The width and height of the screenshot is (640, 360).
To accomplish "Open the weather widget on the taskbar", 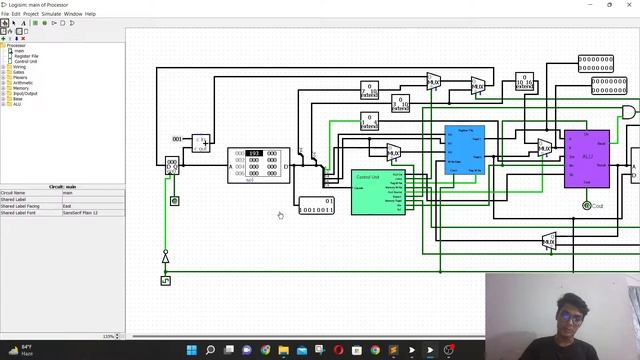I will click(x=21, y=350).
